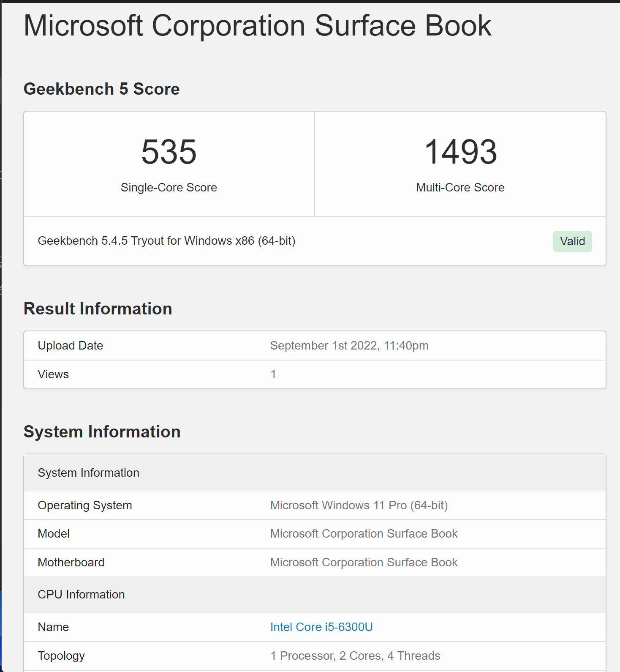This screenshot has width=620, height=672.
Task: Click the Name row label
Action: coord(53,627)
